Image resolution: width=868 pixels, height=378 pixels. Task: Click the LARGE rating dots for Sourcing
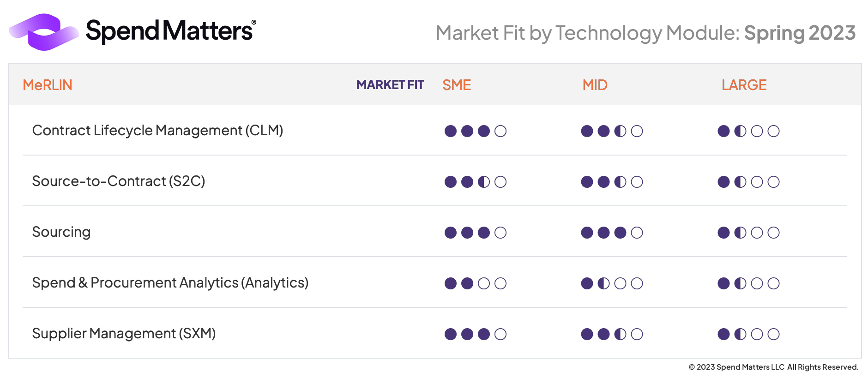(748, 233)
